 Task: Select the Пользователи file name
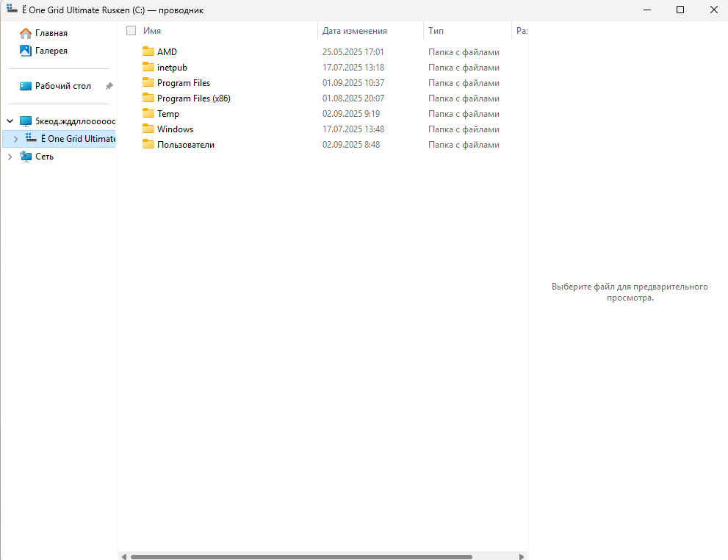(x=186, y=145)
